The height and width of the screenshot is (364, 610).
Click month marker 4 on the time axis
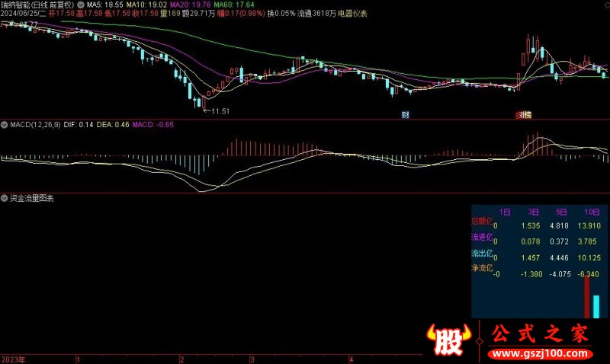click(351, 359)
